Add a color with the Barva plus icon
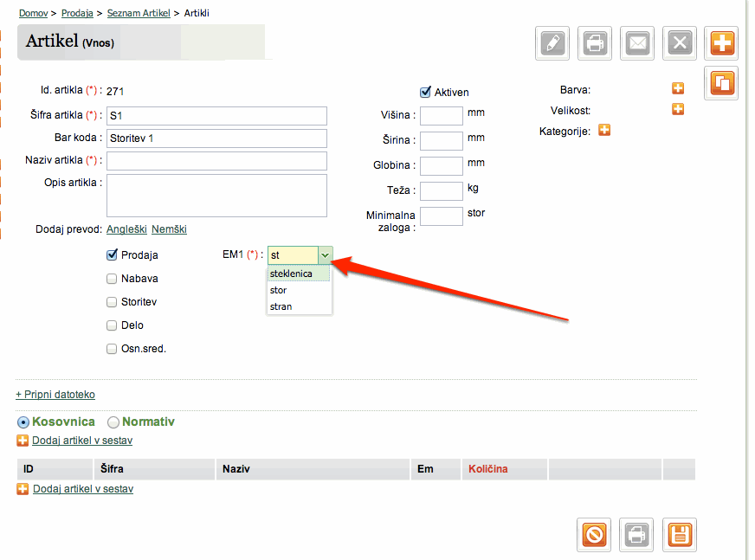The height and width of the screenshot is (560, 755). (678, 88)
